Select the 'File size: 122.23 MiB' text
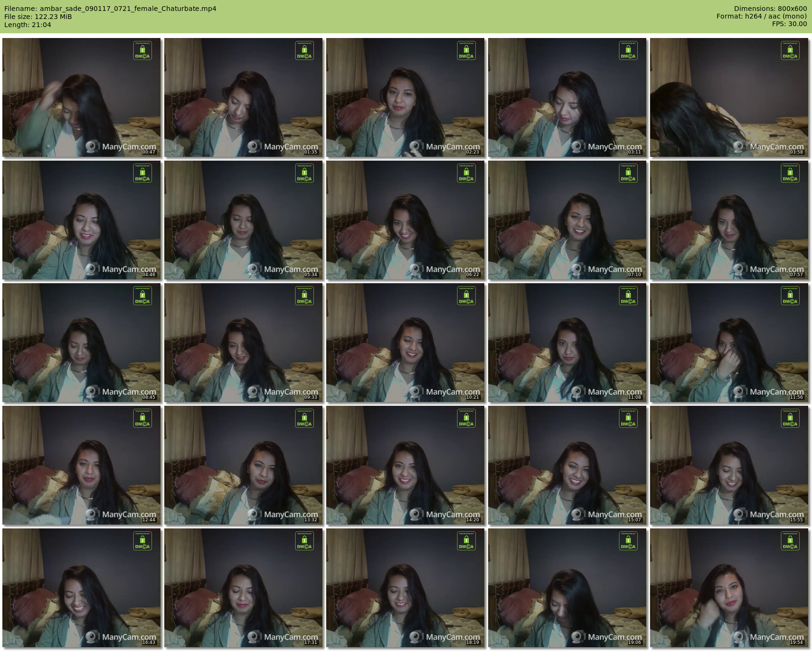 click(x=38, y=17)
